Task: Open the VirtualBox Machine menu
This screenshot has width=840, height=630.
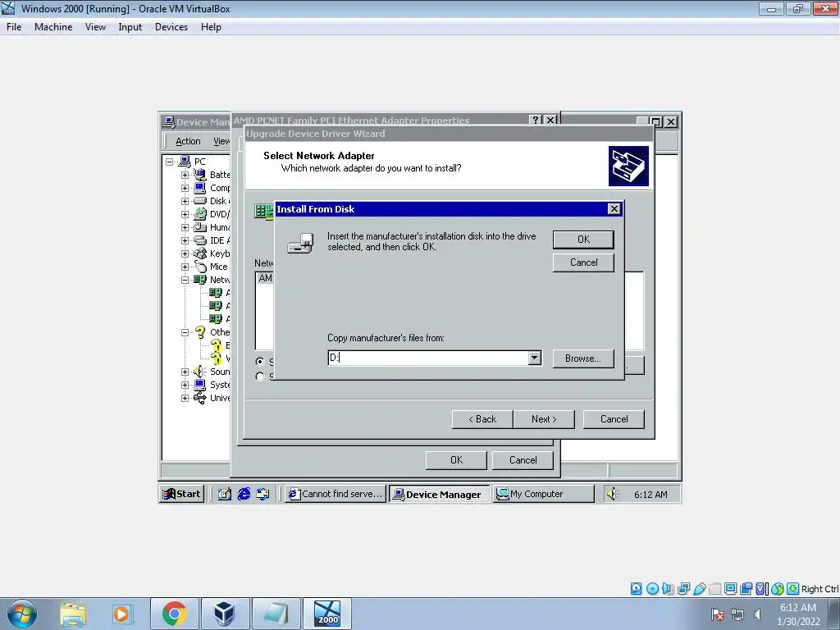Action: (x=53, y=27)
